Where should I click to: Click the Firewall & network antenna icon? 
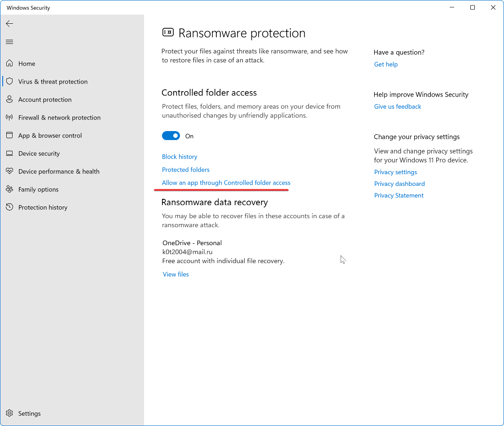(x=9, y=117)
